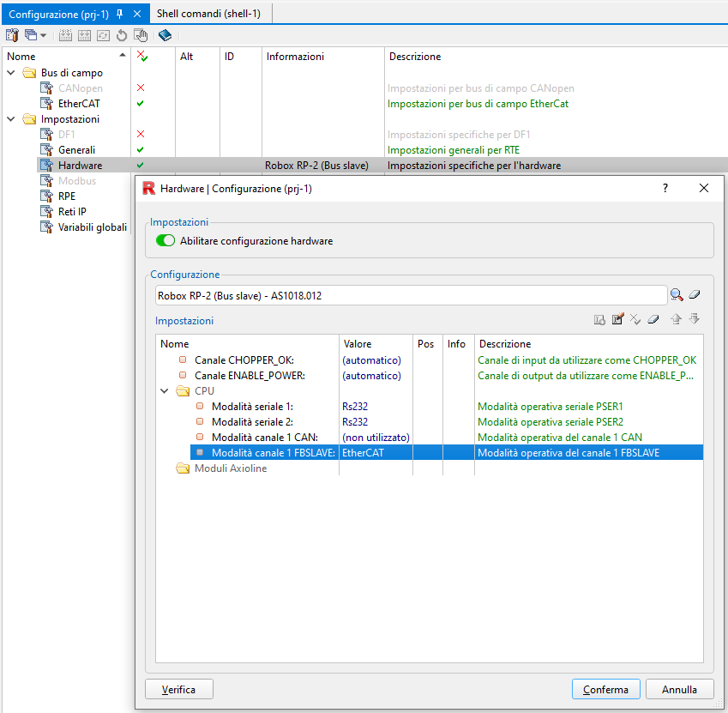728x713 pixels.
Task: Open the dropdown arrow next to the windows icon
Action: point(43,35)
